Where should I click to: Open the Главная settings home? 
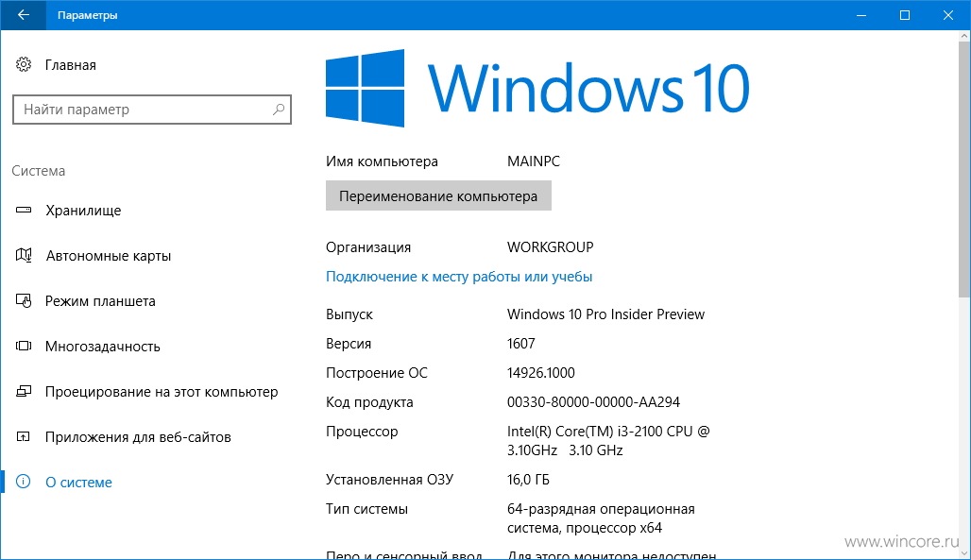(71, 65)
